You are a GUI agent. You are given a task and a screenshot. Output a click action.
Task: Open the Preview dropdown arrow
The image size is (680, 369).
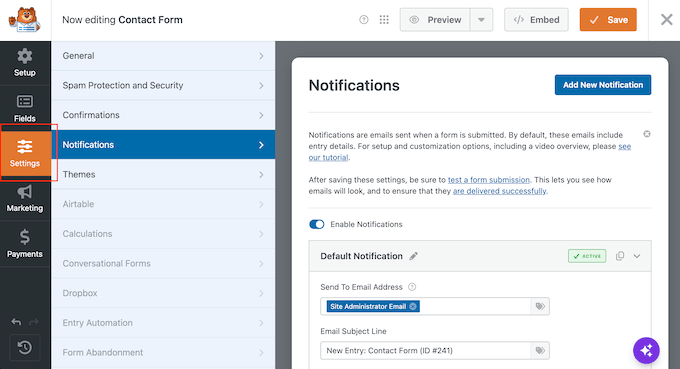[481, 20]
